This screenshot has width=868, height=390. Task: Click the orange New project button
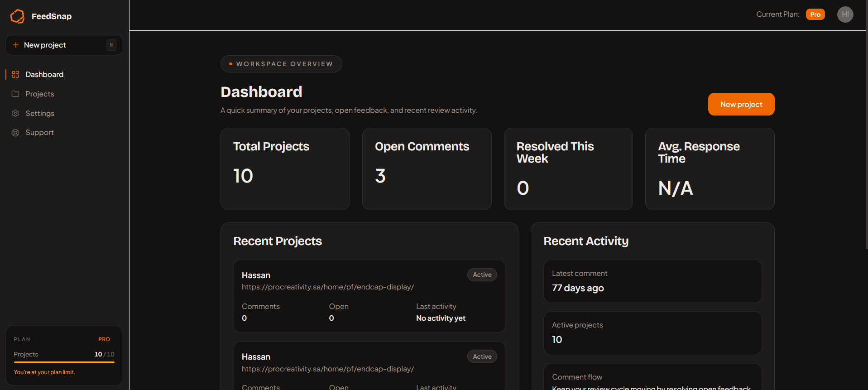point(741,104)
